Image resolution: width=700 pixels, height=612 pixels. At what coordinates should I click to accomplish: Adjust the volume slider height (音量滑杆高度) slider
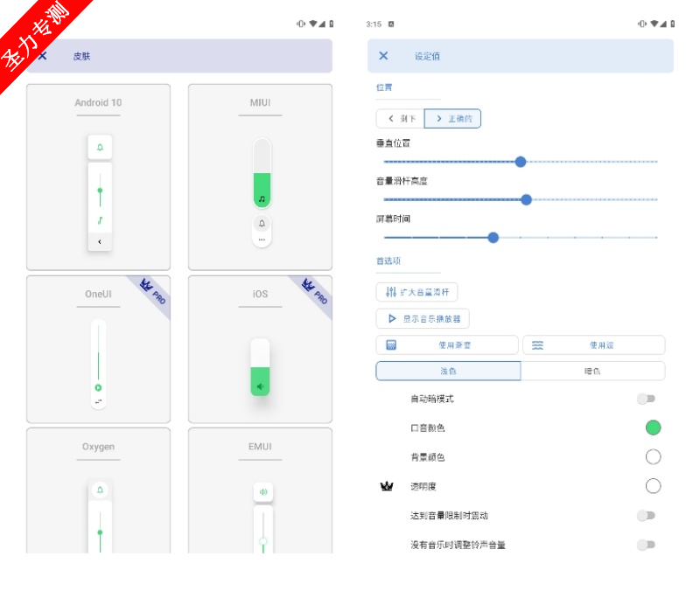coord(521,199)
